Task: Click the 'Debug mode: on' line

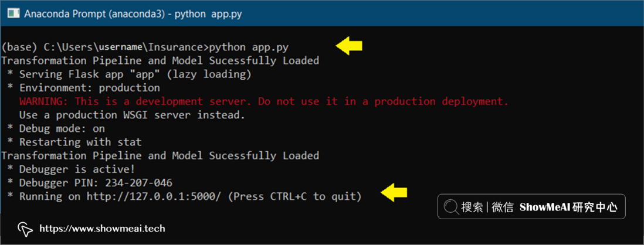Action: point(62,128)
